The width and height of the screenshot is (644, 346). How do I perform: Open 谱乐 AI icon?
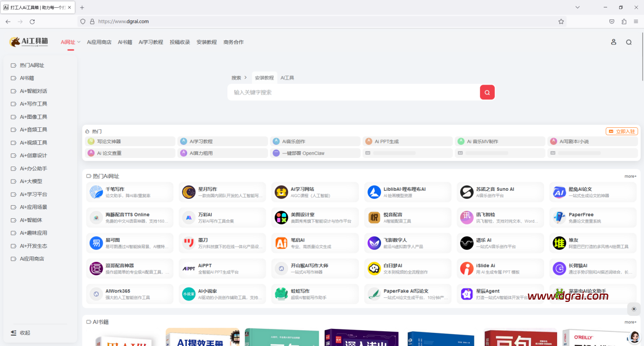pos(467,243)
